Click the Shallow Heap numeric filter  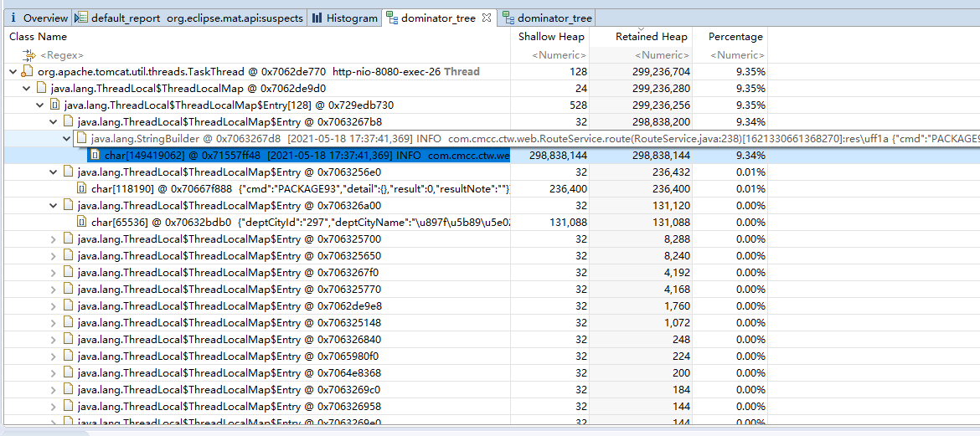point(559,55)
